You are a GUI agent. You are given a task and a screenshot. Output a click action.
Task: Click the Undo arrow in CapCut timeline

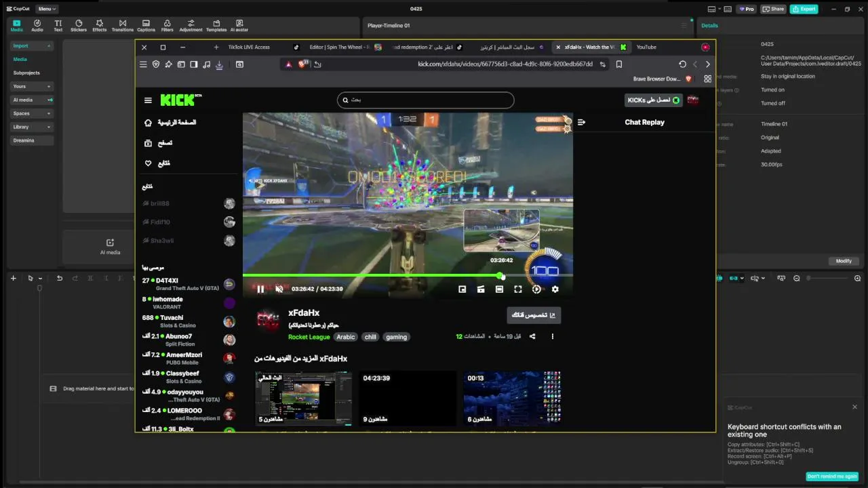coord(60,279)
